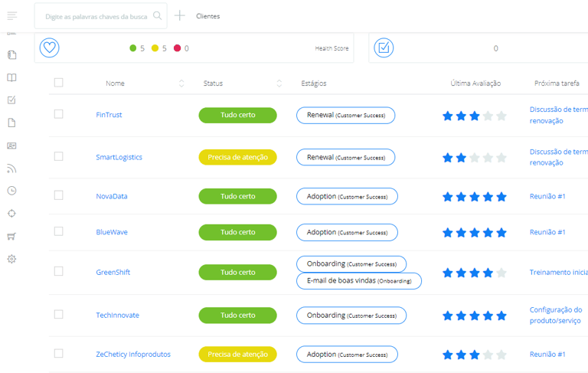
Task: Click SmartLogistics' Renewal stage pill
Action: pyautogui.click(x=346, y=157)
